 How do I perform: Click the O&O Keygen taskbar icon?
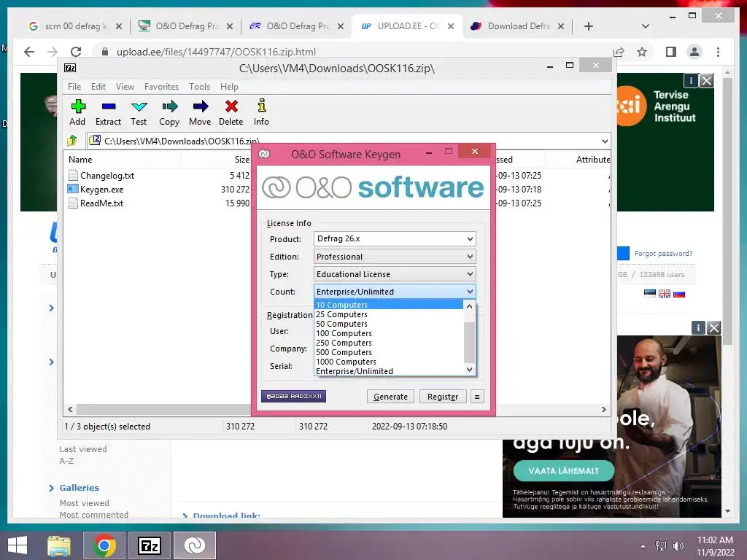click(x=194, y=545)
